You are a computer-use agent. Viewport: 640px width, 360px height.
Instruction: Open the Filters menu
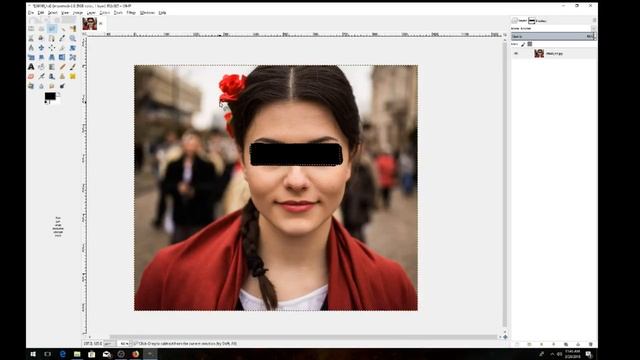point(131,13)
